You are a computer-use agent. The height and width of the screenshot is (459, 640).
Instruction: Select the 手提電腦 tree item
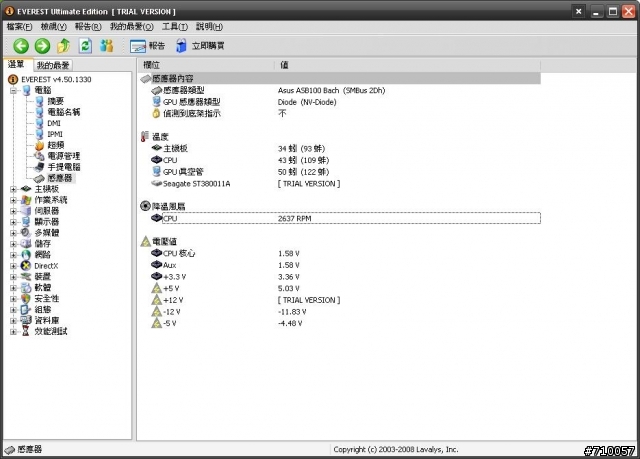point(64,167)
